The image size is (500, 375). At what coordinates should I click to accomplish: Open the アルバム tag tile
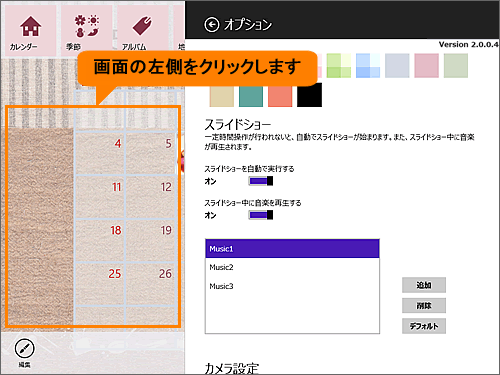(x=142, y=31)
